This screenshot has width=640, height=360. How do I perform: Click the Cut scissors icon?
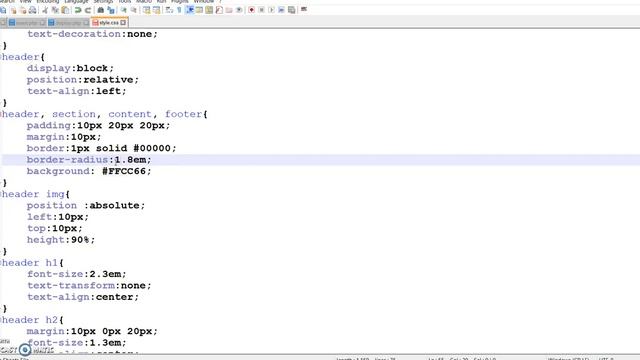(x=45, y=10)
